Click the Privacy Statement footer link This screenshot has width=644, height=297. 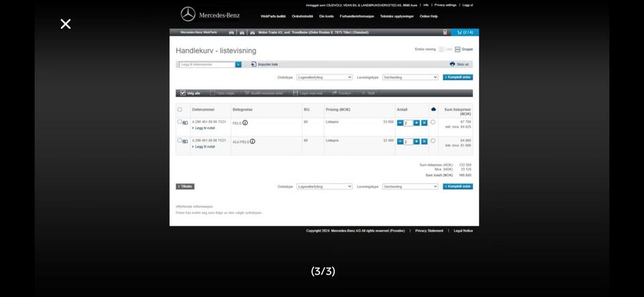429,231
